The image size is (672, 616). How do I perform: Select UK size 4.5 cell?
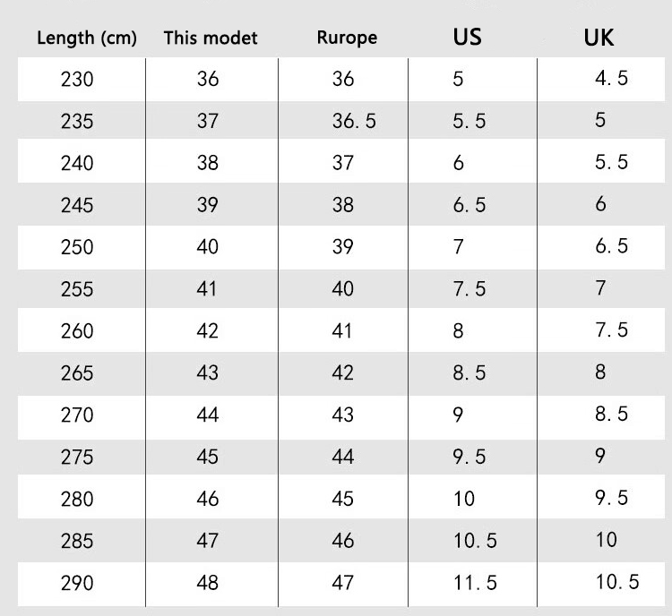(612, 79)
